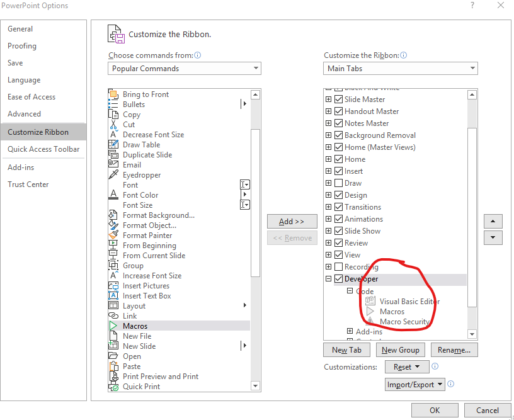
Task: Click the Link chain icon
Action: click(x=113, y=316)
